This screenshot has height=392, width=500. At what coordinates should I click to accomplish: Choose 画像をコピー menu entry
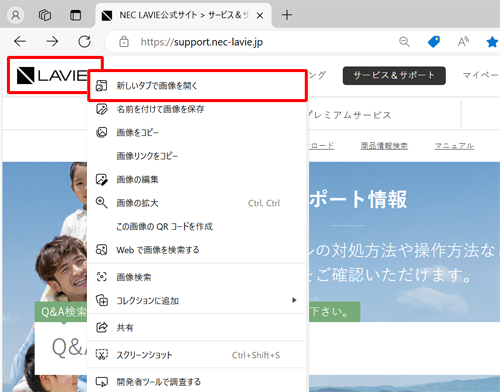[197, 132]
